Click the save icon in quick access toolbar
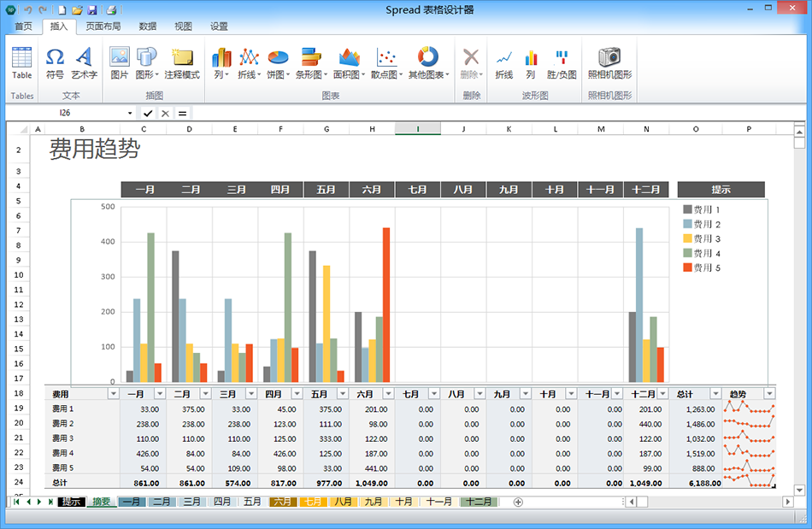 coord(92,10)
